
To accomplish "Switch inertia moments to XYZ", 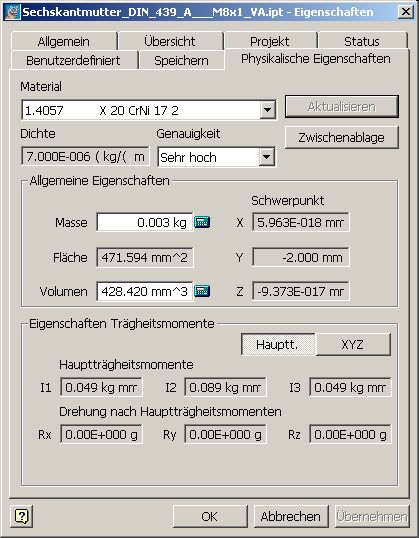I will pyautogui.click(x=353, y=344).
